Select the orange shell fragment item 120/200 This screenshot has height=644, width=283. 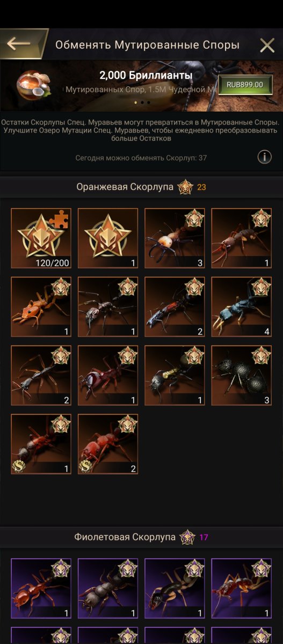tap(41, 238)
